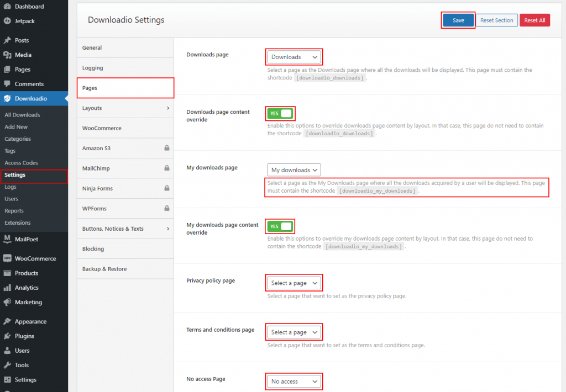
Task: Open Users under the Downloadio submenu
Action: click(11, 199)
